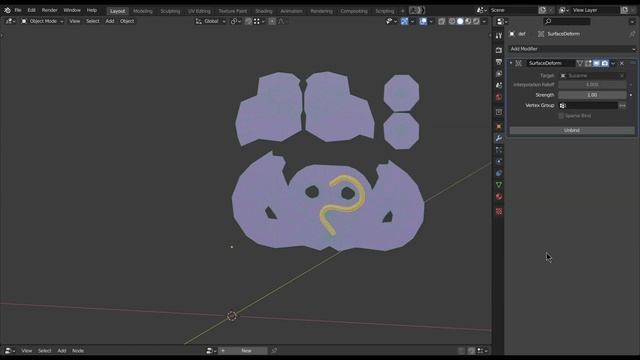Open the viewport Add menu
Viewport: 640px width, 360px height.
(110, 21)
